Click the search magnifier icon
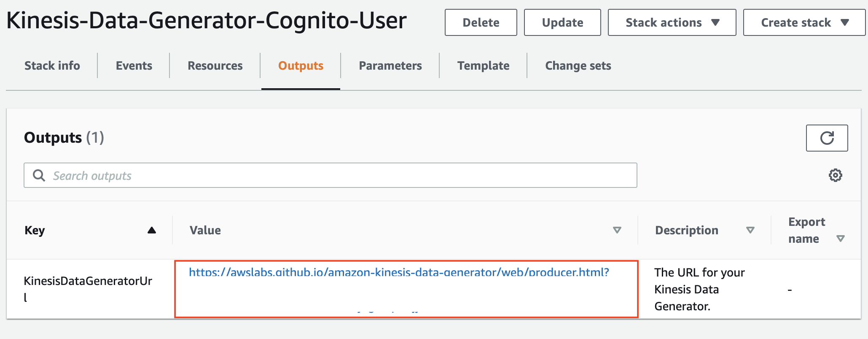 click(39, 176)
